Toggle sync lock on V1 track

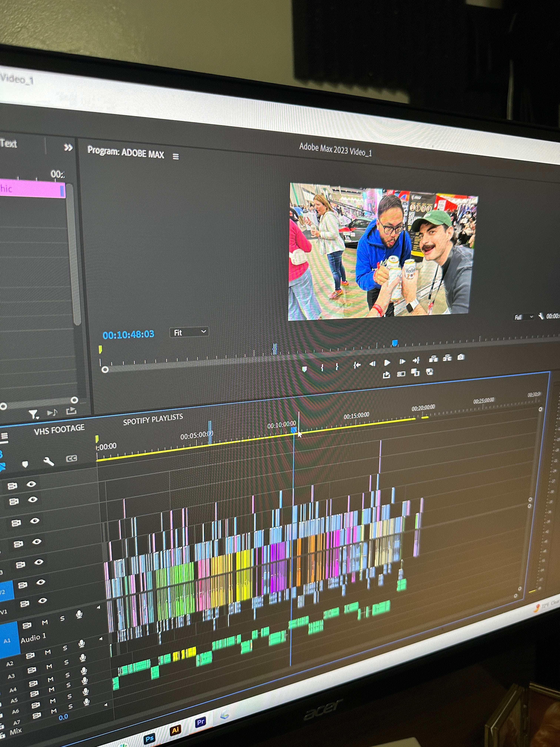tap(25, 603)
